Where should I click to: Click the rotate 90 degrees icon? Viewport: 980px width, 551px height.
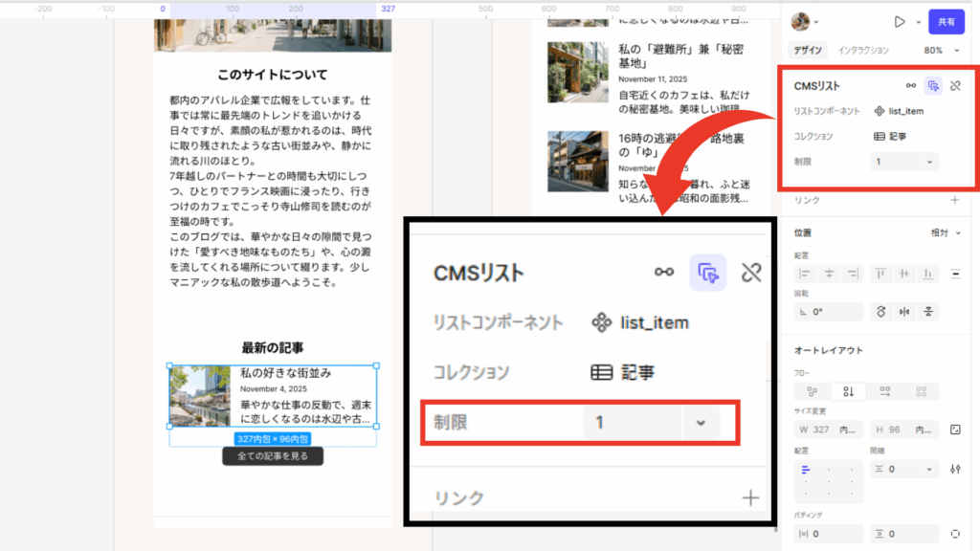tap(881, 312)
